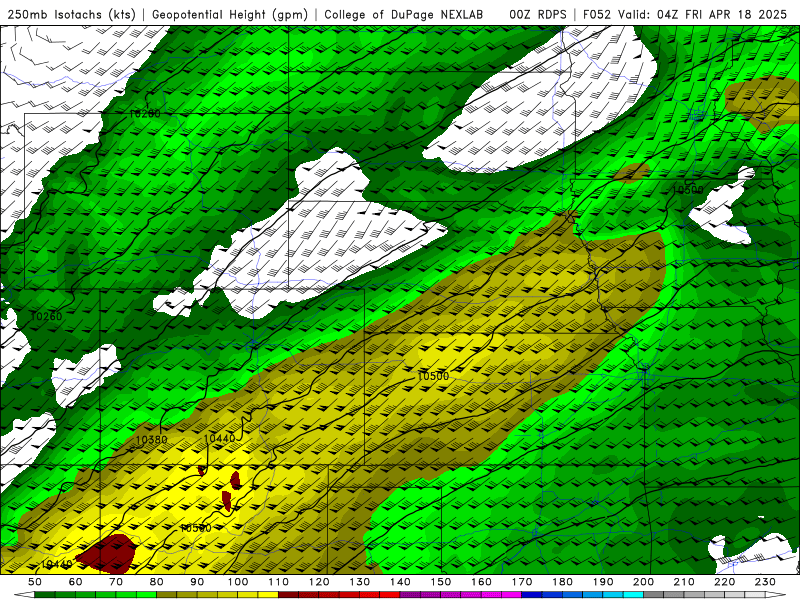Viewport: 800px width, 600px height.
Task: Click the cyan swatch just before 200
Action: (x=633, y=595)
